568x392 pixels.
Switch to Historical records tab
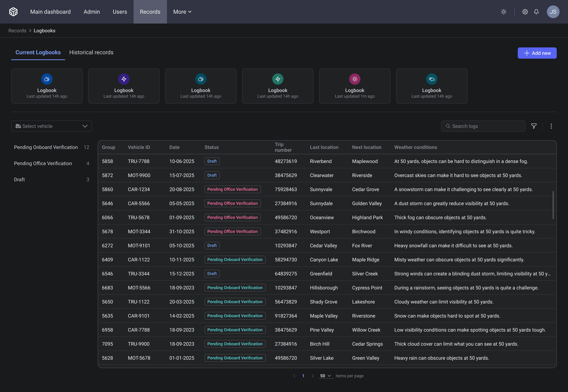[91, 52]
